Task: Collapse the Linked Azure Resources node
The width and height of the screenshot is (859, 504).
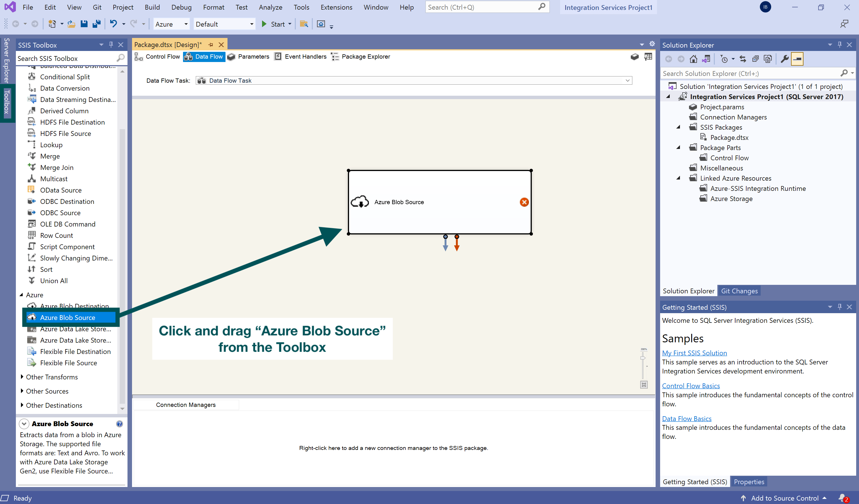Action: [x=678, y=178]
